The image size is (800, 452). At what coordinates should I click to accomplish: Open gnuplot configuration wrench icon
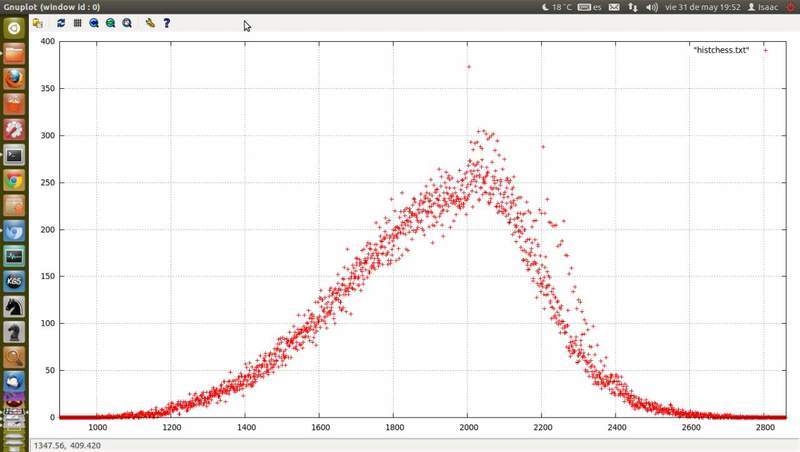(x=150, y=22)
